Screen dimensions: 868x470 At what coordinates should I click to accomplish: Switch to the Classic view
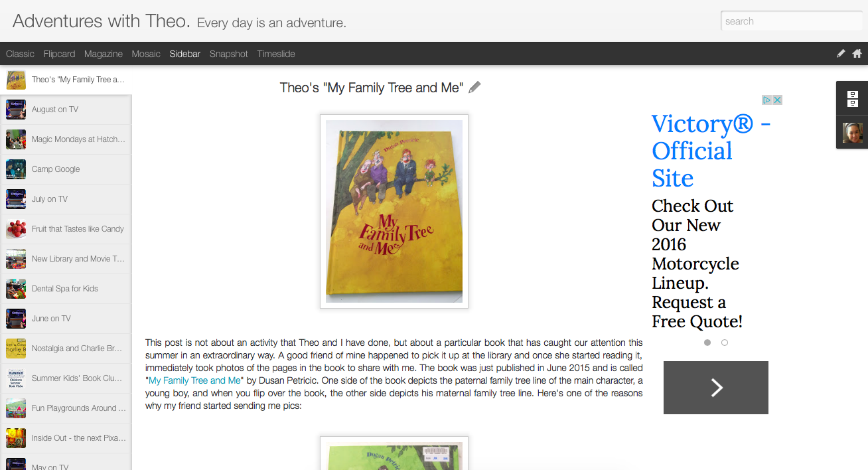(x=20, y=54)
